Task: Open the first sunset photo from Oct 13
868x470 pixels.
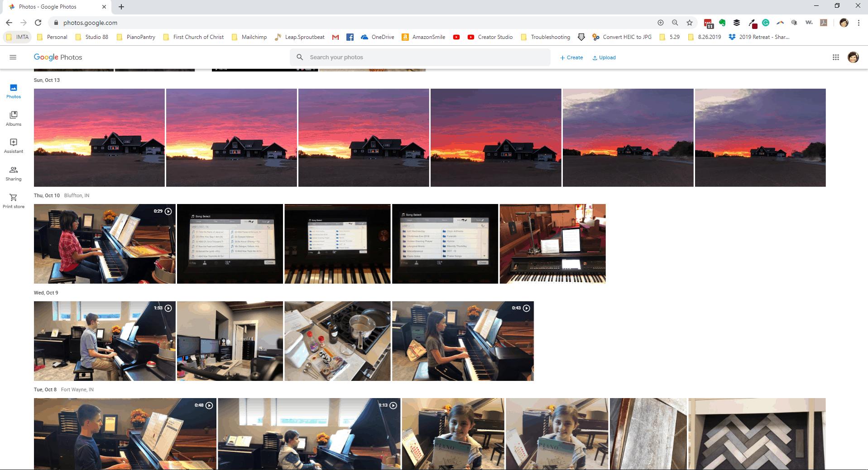Action: pyautogui.click(x=99, y=138)
